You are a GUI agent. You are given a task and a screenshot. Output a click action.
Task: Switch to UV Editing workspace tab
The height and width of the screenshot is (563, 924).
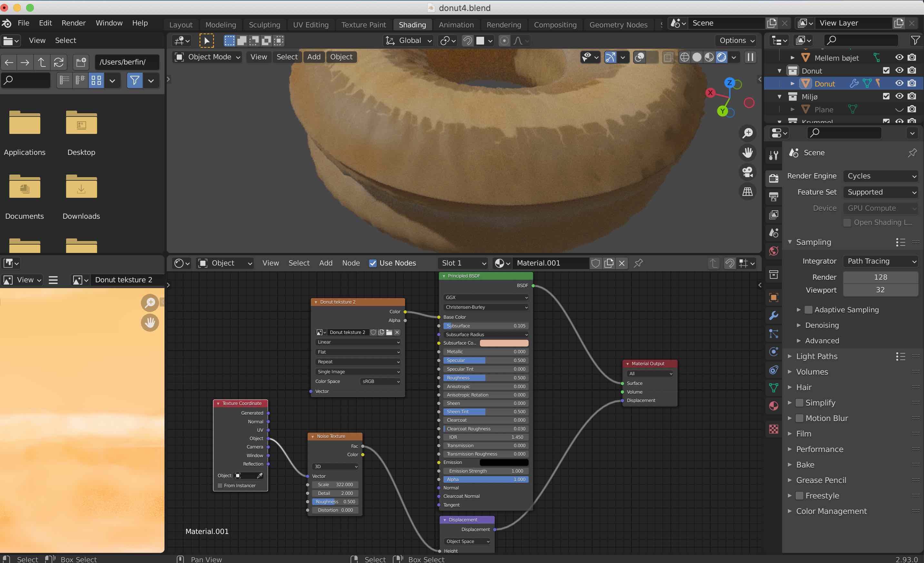311,25
